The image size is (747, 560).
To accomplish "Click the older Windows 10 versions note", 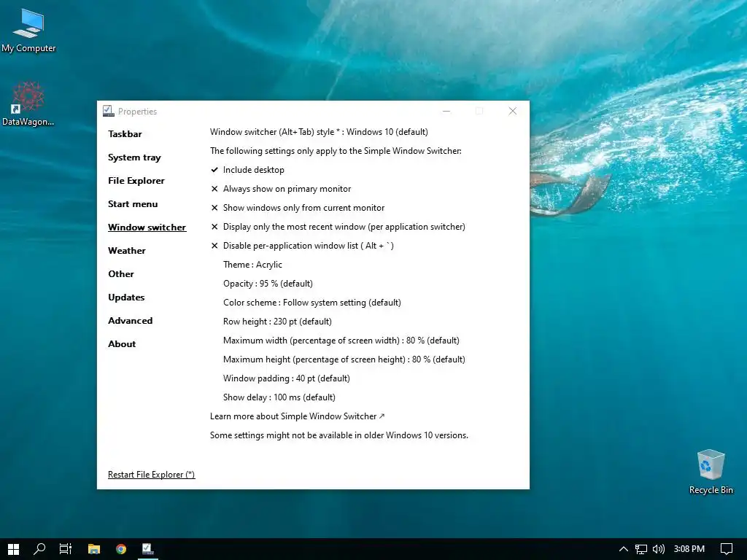I will (x=339, y=435).
